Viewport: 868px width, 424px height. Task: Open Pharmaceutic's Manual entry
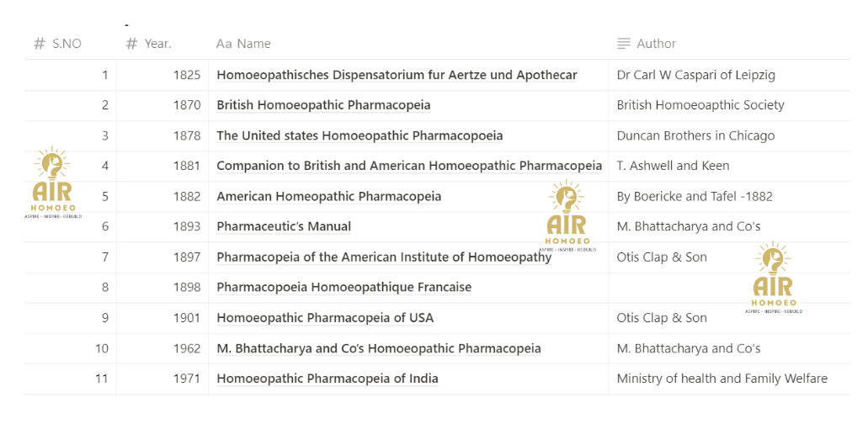pyautogui.click(x=284, y=226)
